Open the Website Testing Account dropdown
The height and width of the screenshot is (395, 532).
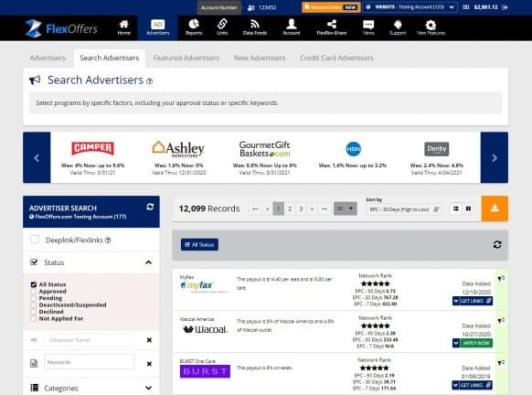point(410,7)
